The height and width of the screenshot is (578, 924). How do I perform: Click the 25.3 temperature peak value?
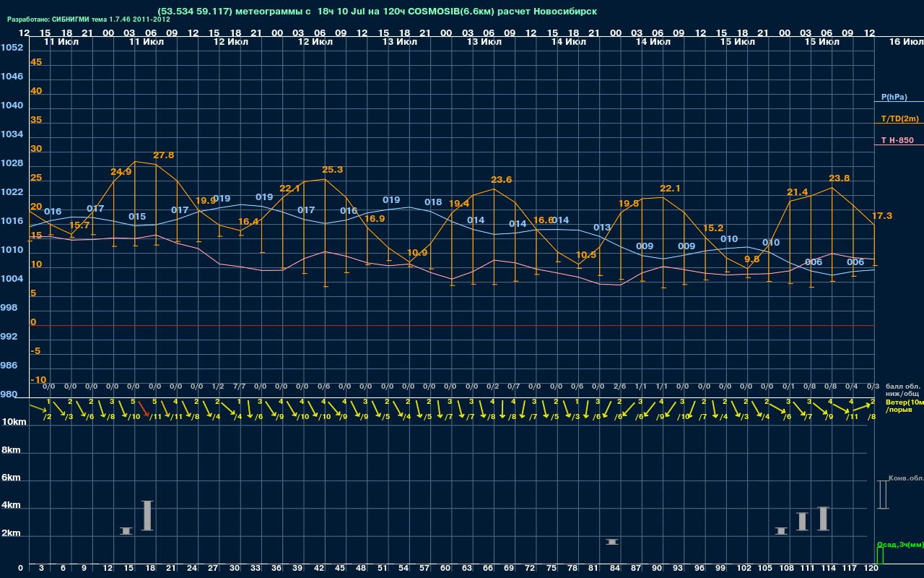332,170
